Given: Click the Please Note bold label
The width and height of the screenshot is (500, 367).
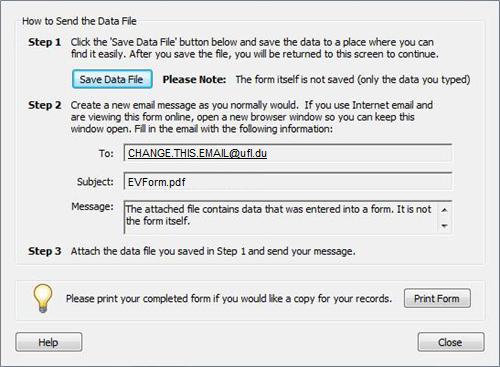Looking at the screenshot, I should pos(194,79).
